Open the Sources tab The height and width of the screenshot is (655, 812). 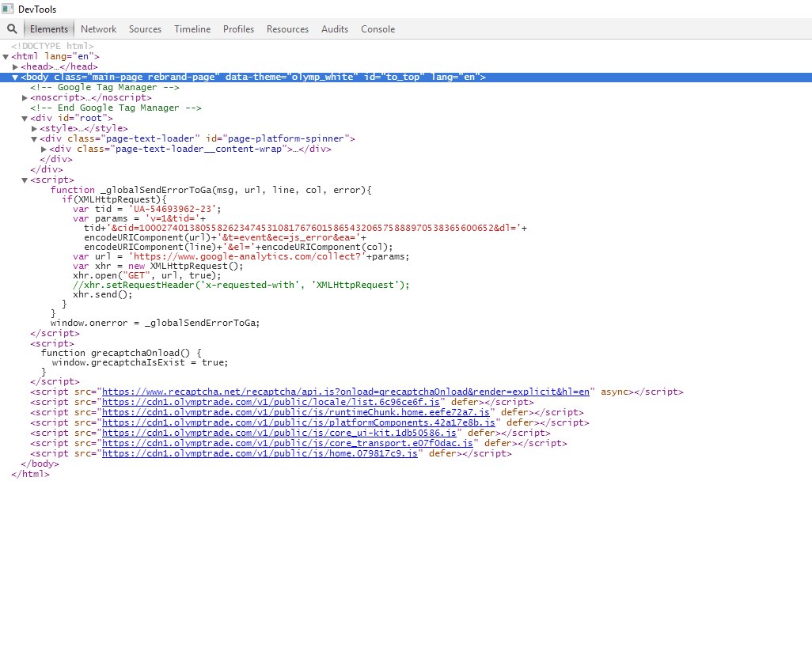click(x=145, y=29)
